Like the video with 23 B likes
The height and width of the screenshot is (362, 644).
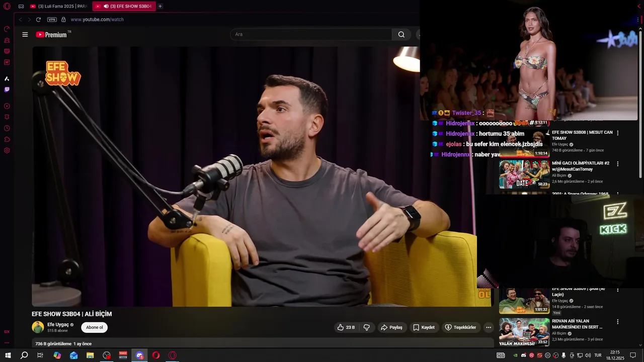[346, 327]
